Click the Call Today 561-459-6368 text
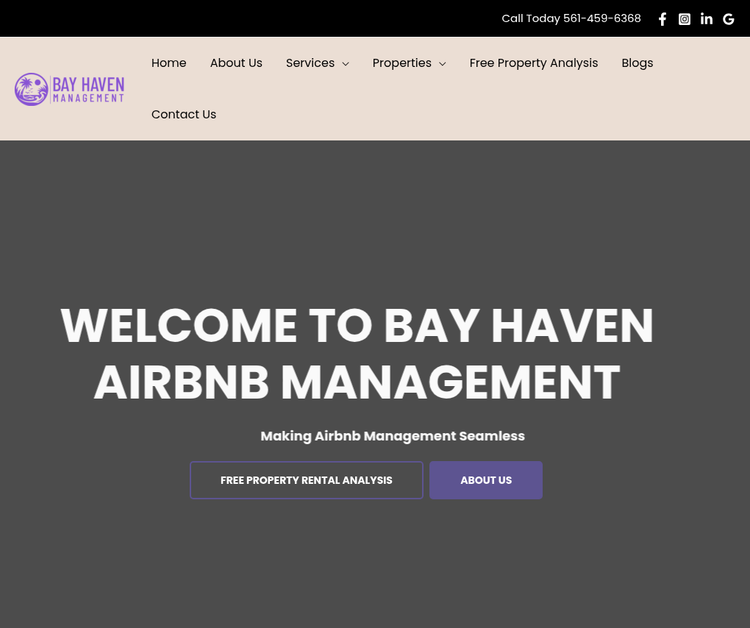This screenshot has height=628, width=750. (571, 19)
